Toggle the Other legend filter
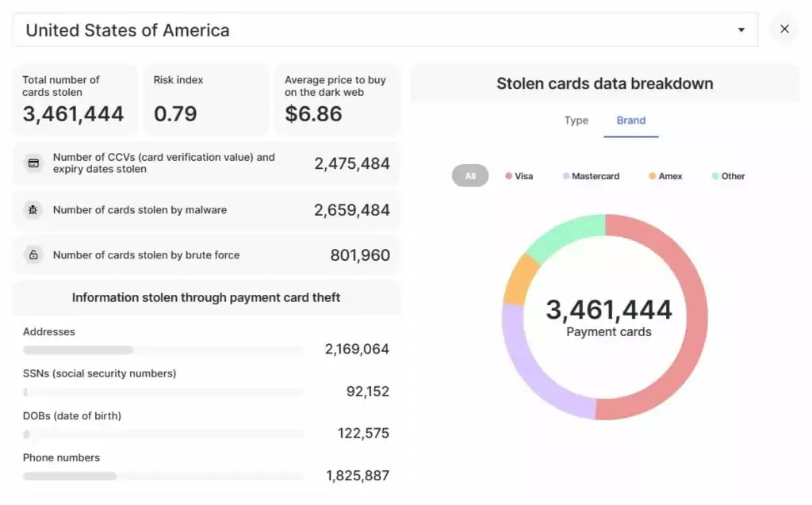812x505 pixels. click(x=728, y=176)
